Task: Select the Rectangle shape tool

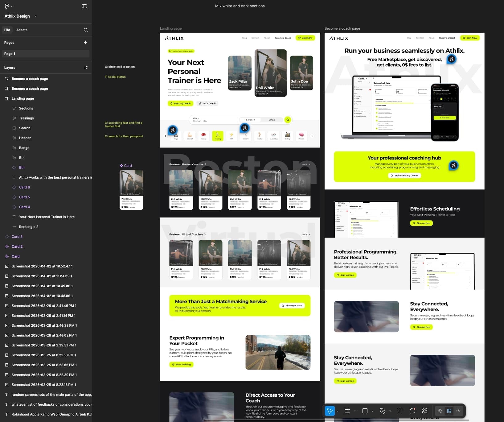Action: (x=365, y=411)
